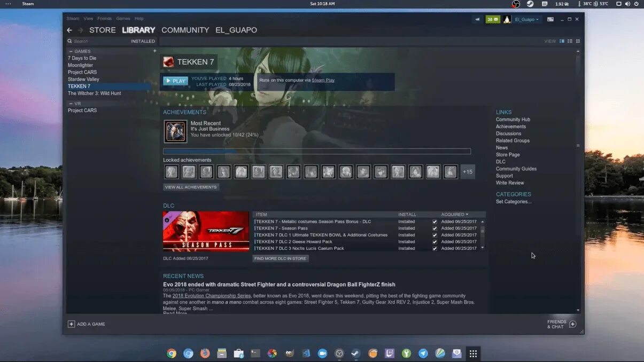The width and height of the screenshot is (644, 362).
Task: Open Twitch from the dock
Action: 390,353
